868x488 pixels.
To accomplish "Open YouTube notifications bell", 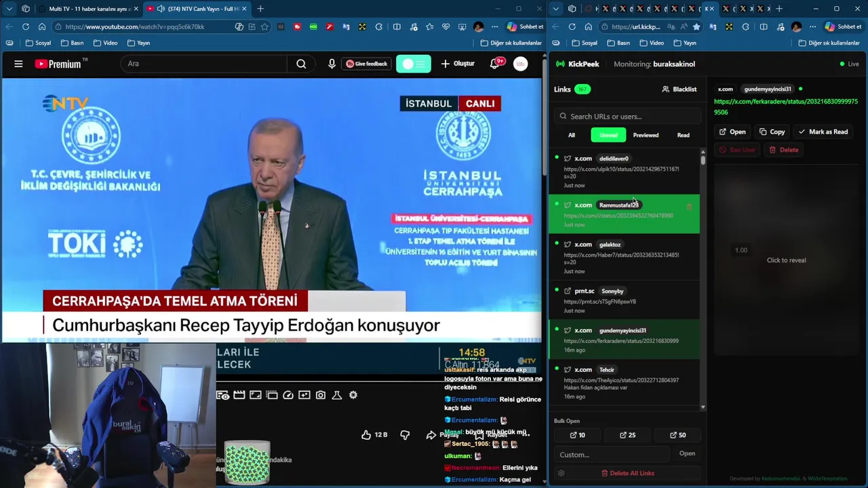I will [494, 64].
